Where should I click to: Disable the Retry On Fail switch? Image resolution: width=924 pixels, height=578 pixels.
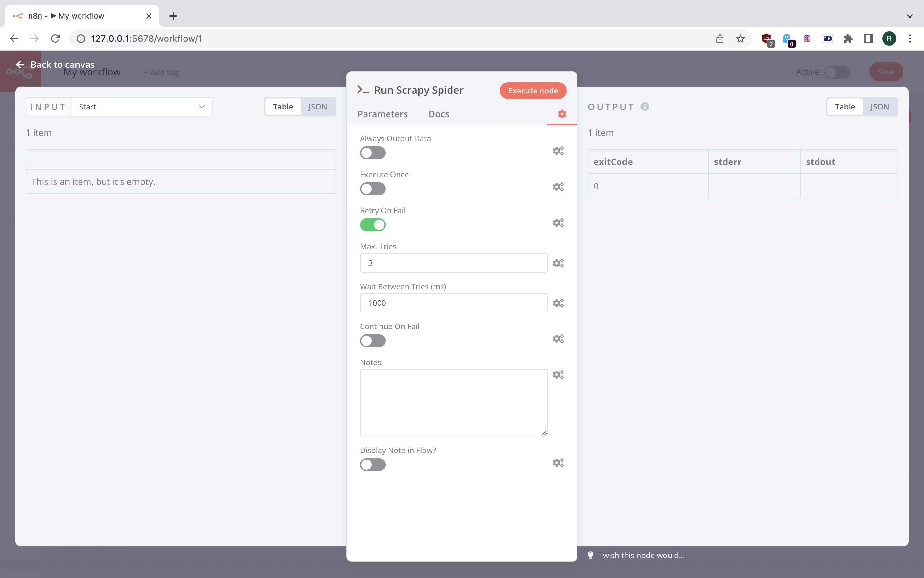(373, 225)
